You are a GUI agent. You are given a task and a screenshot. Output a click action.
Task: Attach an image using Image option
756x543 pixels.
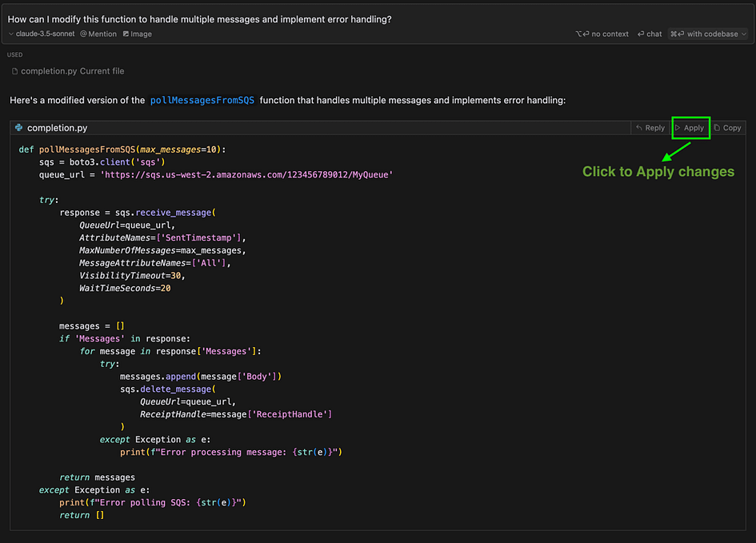coord(138,34)
